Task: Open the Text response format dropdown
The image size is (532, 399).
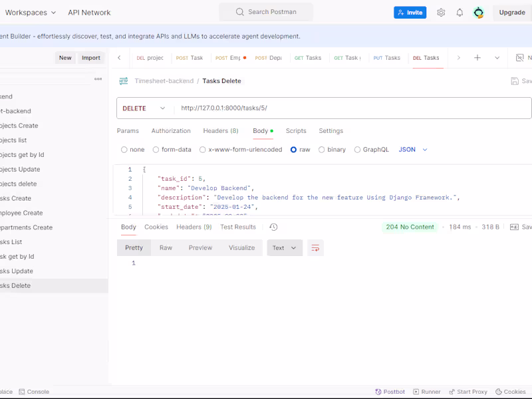Action: tap(285, 248)
